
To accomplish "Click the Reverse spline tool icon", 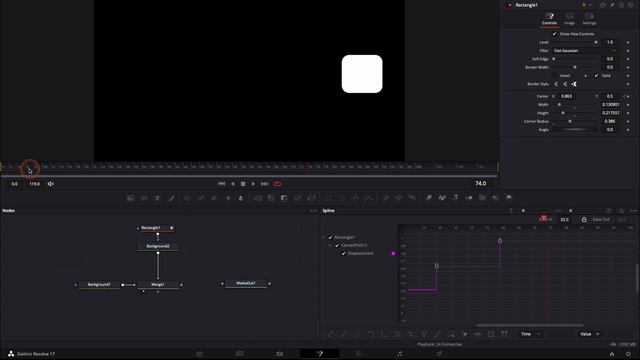I will click(398, 334).
